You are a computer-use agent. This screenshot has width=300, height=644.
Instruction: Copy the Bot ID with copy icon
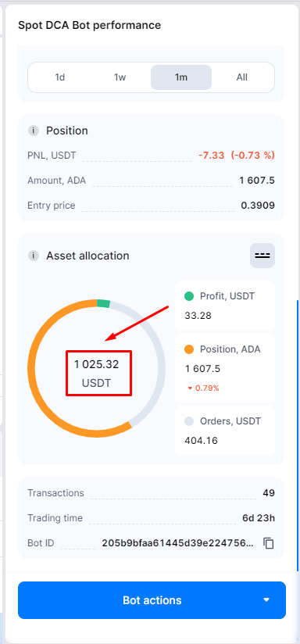tap(269, 543)
